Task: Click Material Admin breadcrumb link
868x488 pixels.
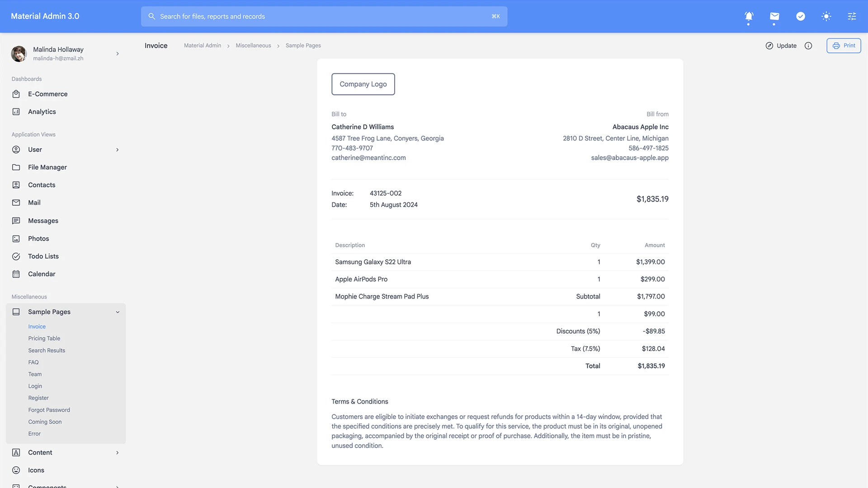Action: 203,46
